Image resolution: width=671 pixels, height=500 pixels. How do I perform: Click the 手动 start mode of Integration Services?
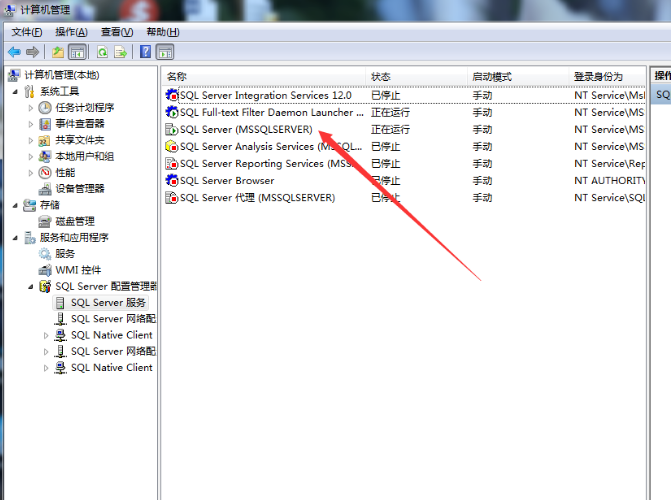(482, 95)
